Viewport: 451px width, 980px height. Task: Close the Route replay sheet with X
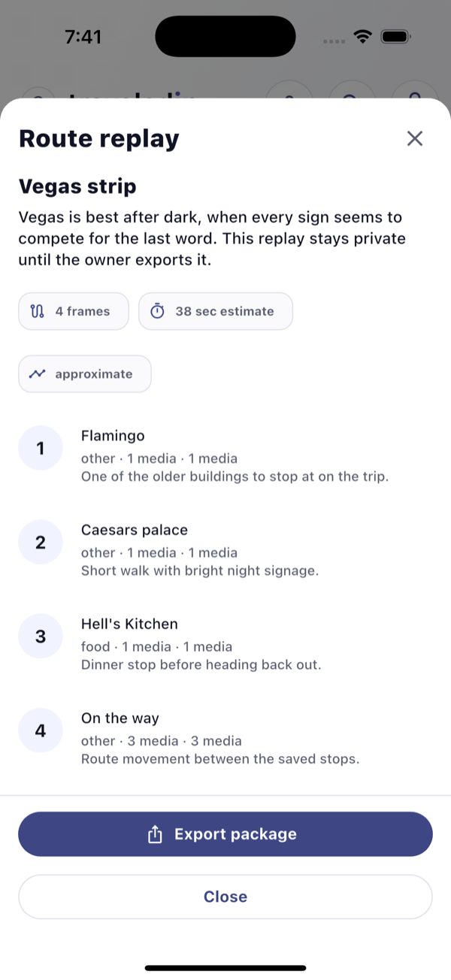point(415,138)
